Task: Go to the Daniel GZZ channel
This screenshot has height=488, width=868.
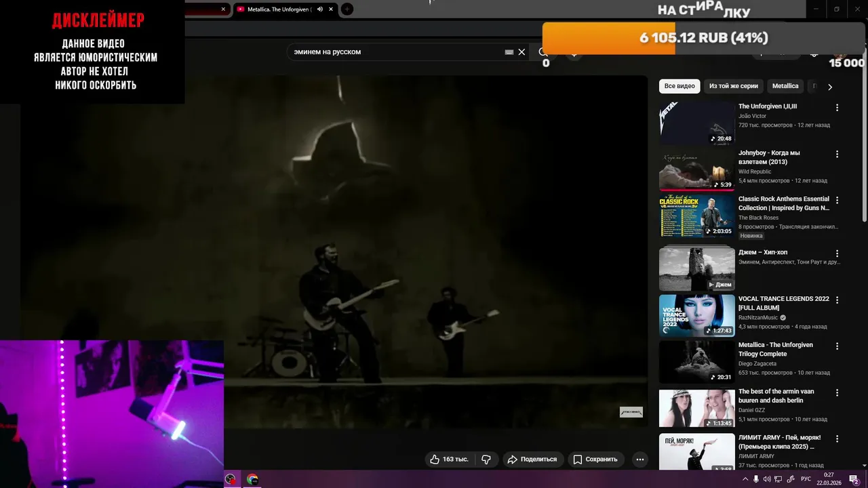Action: coord(751,410)
